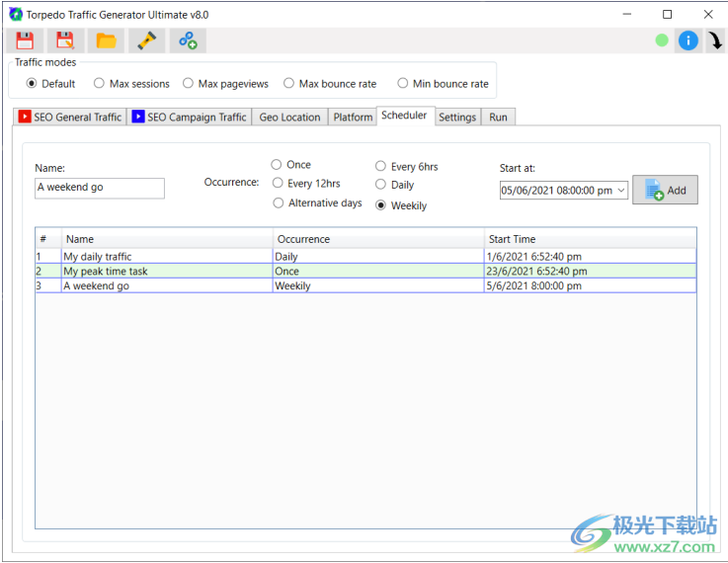Choose Every 6hrs occurrence

407,166
